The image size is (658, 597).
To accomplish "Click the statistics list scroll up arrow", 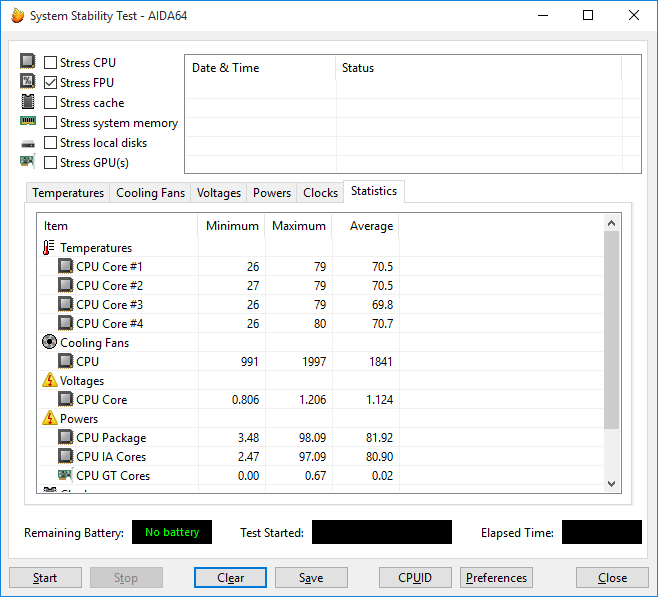I will (611, 223).
